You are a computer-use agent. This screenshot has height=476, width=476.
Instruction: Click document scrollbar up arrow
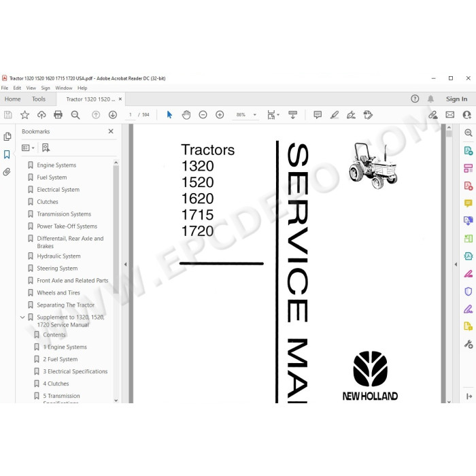[449, 128]
